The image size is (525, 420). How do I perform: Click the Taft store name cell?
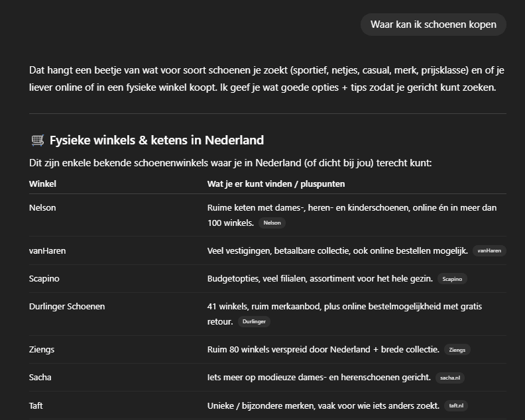point(36,405)
